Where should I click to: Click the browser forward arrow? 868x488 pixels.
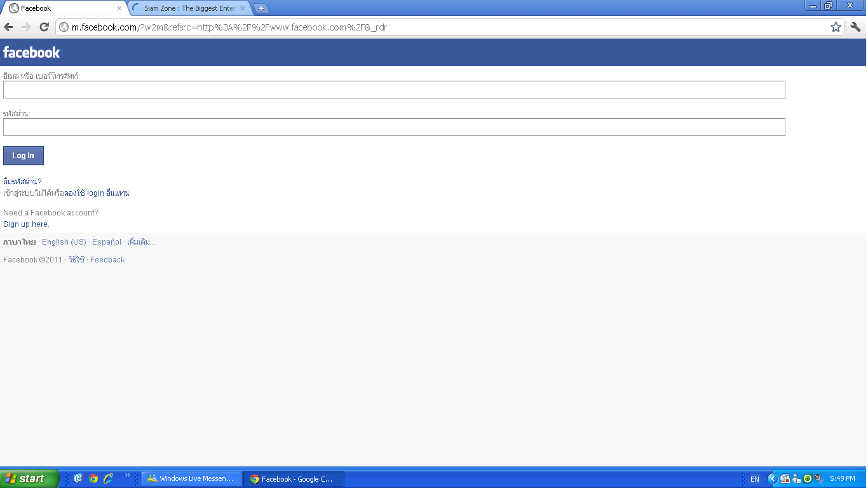[x=26, y=27]
